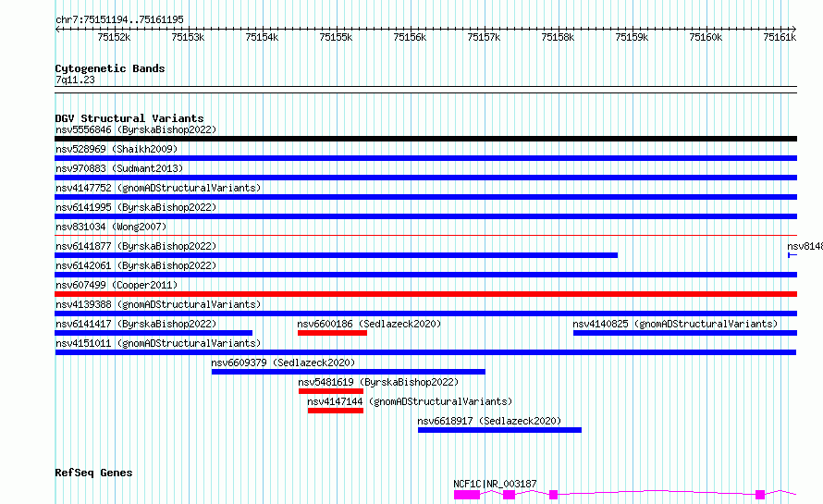Open nsv4139388 (gnomADStructuralVariants) label
The image size is (823, 504).
click(x=158, y=304)
